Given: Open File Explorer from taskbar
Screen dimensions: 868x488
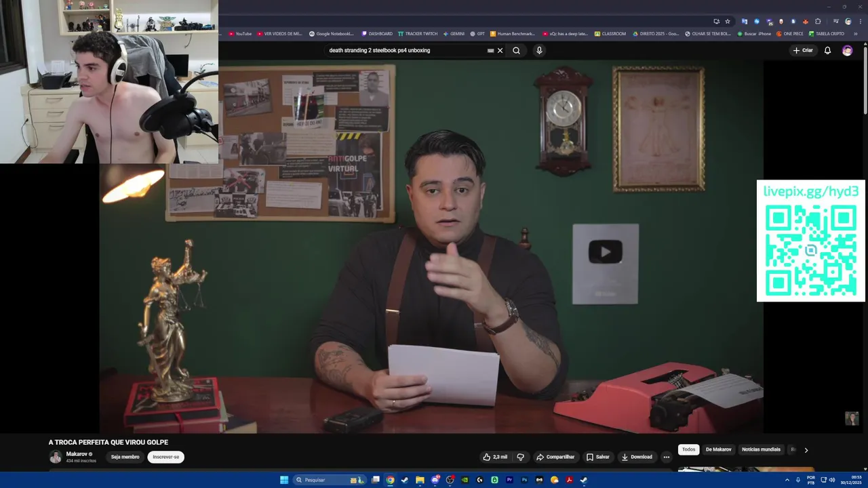Looking at the screenshot, I should (x=420, y=480).
